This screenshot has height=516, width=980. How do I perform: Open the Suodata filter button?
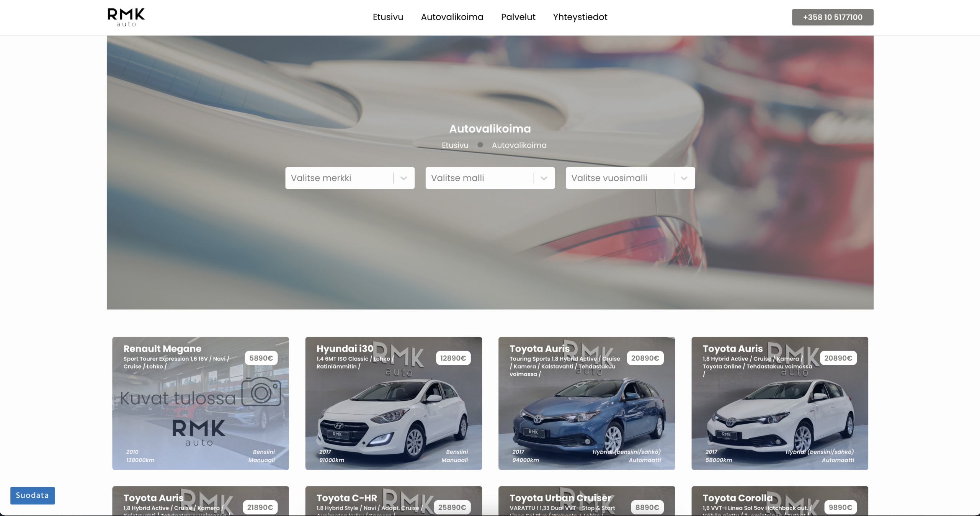click(x=33, y=495)
